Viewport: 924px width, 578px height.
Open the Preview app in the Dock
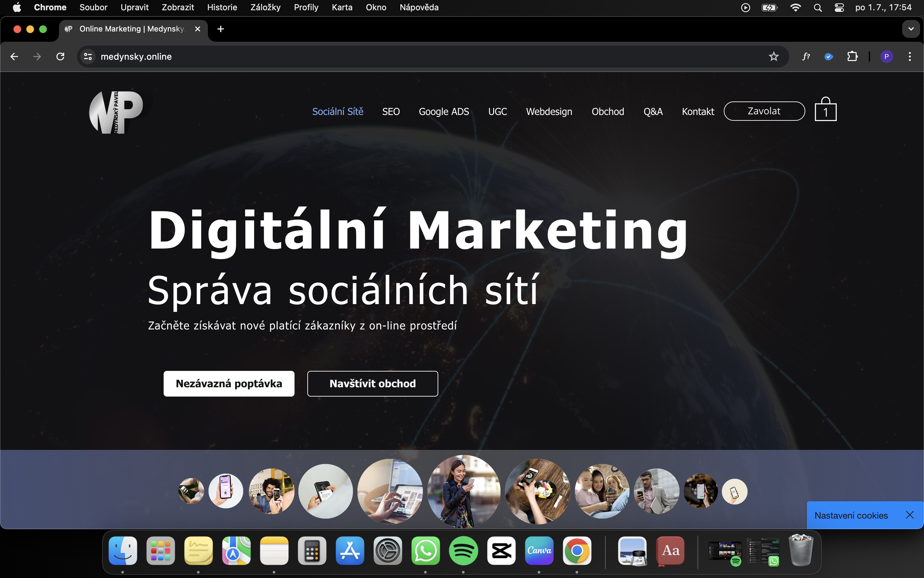(x=632, y=551)
